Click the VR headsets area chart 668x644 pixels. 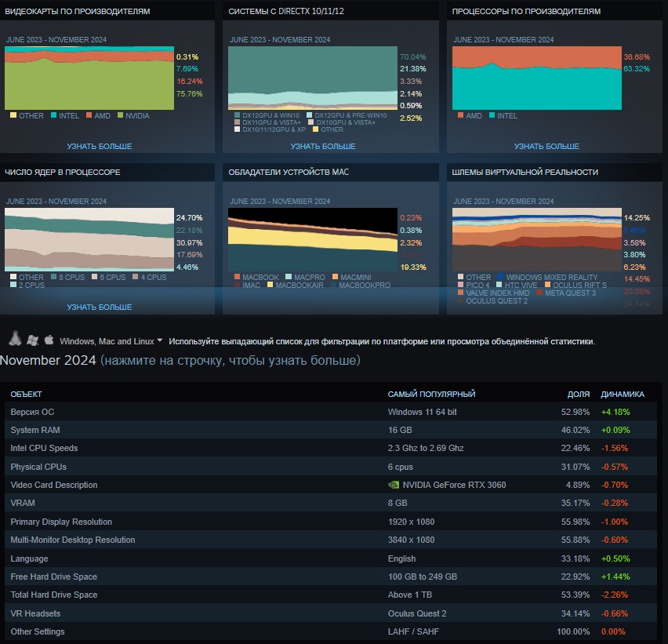pyautogui.click(x=537, y=238)
